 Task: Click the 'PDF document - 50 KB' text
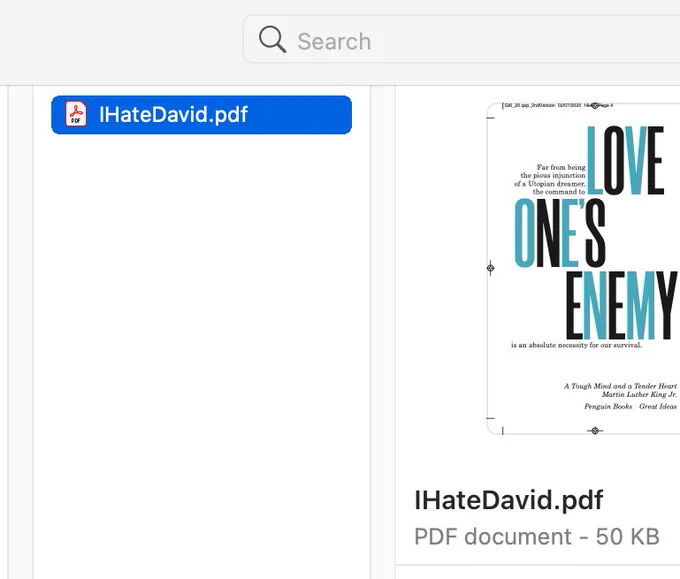coord(537,536)
